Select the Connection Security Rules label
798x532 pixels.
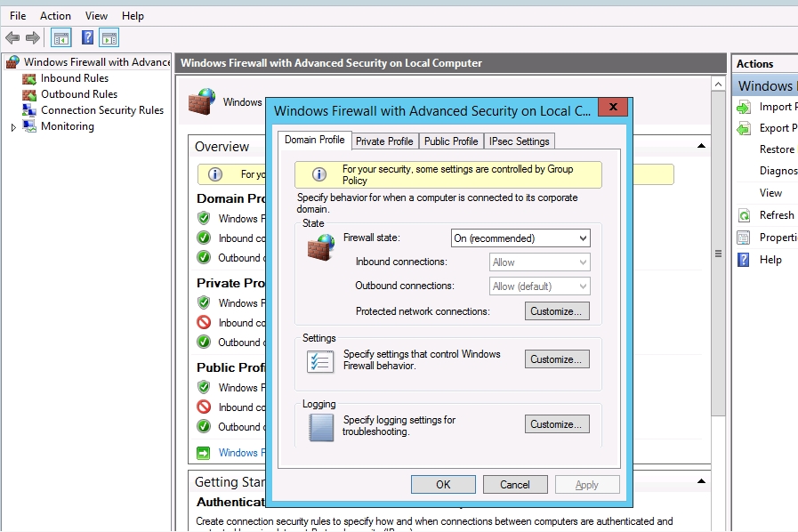tap(102, 110)
